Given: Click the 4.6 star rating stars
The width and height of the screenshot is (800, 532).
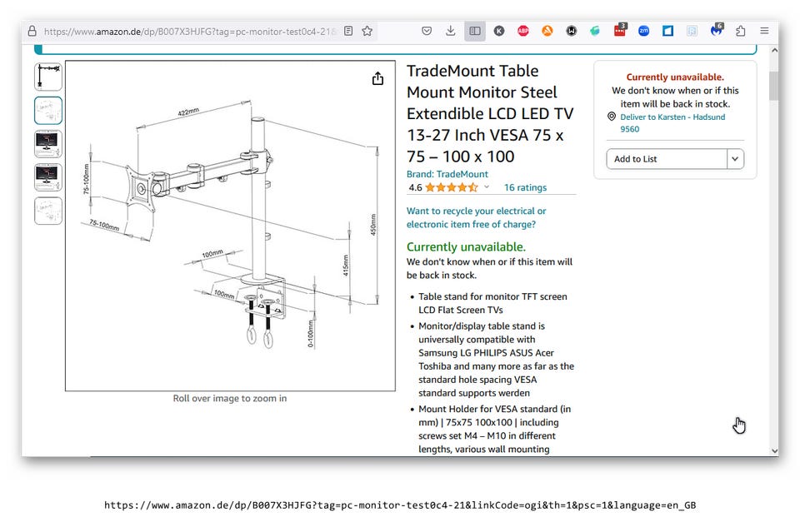Looking at the screenshot, I should point(452,187).
